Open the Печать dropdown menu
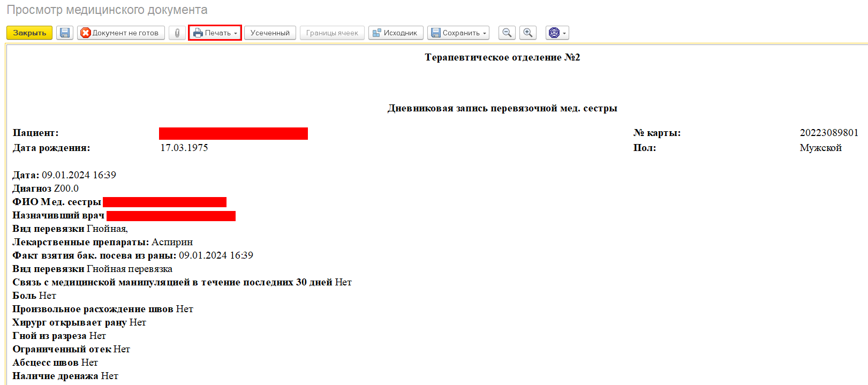Screen dimensions: 868x385 (215, 33)
